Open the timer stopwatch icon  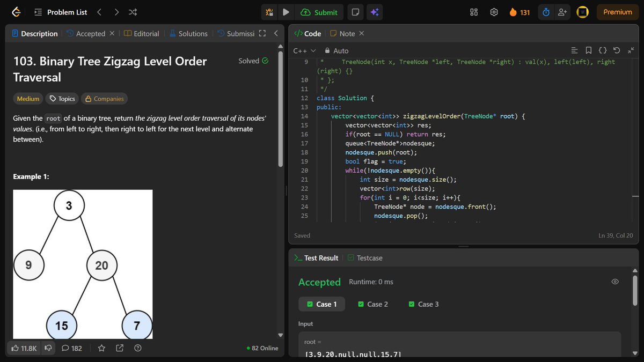pyautogui.click(x=546, y=12)
